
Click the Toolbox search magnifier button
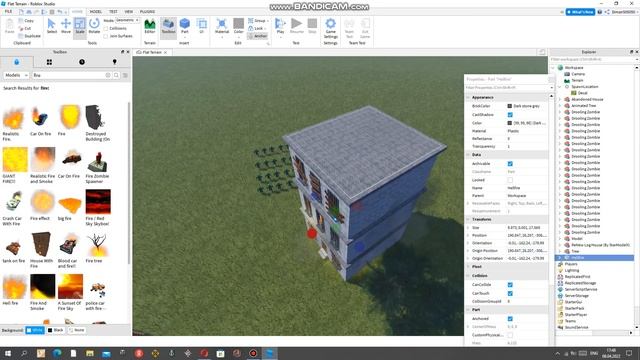pos(116,75)
